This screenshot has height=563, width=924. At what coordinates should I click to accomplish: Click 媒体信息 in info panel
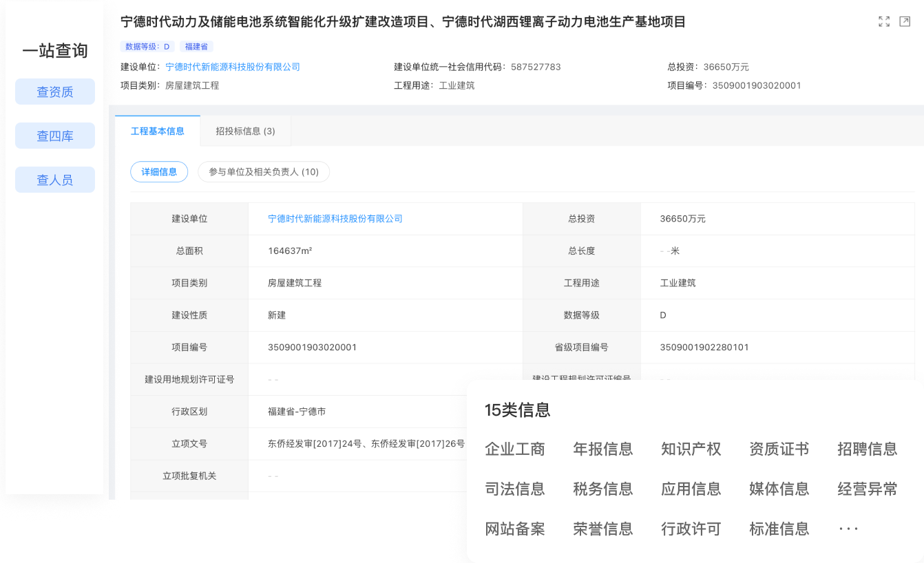coord(779,489)
